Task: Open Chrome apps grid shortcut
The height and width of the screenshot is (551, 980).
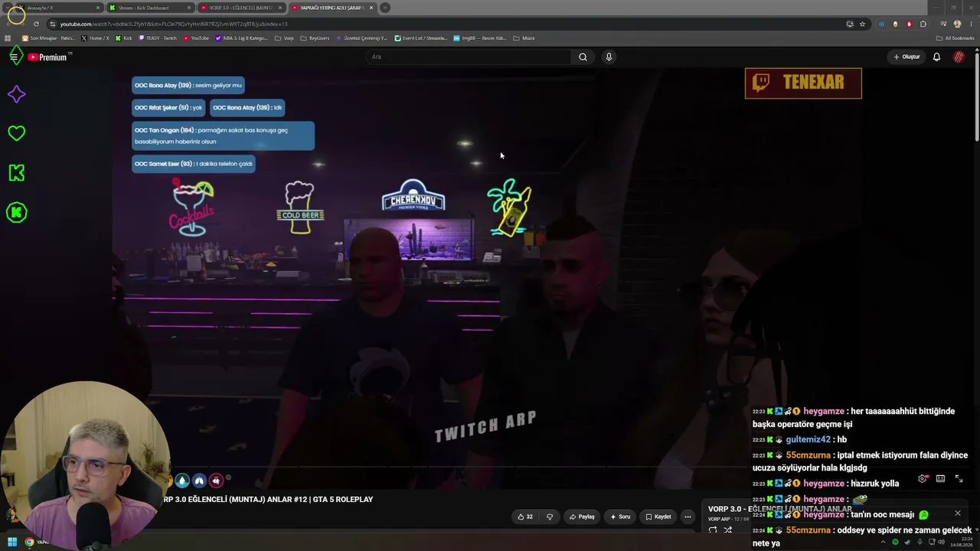Action: (x=8, y=38)
